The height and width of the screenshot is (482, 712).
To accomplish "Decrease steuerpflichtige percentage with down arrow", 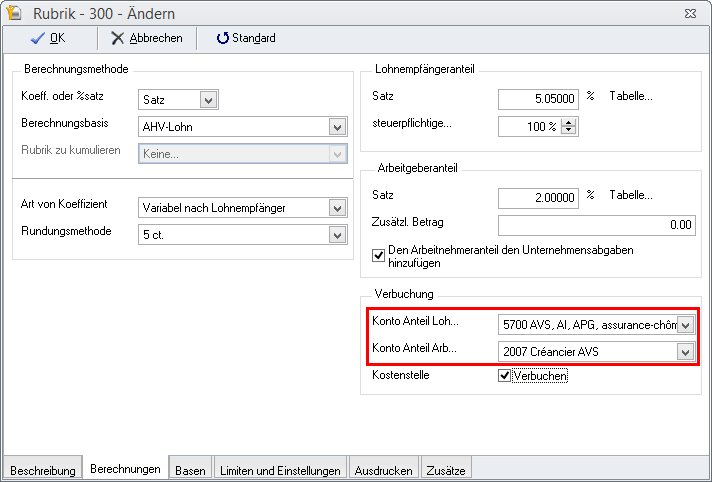I will [x=569, y=130].
